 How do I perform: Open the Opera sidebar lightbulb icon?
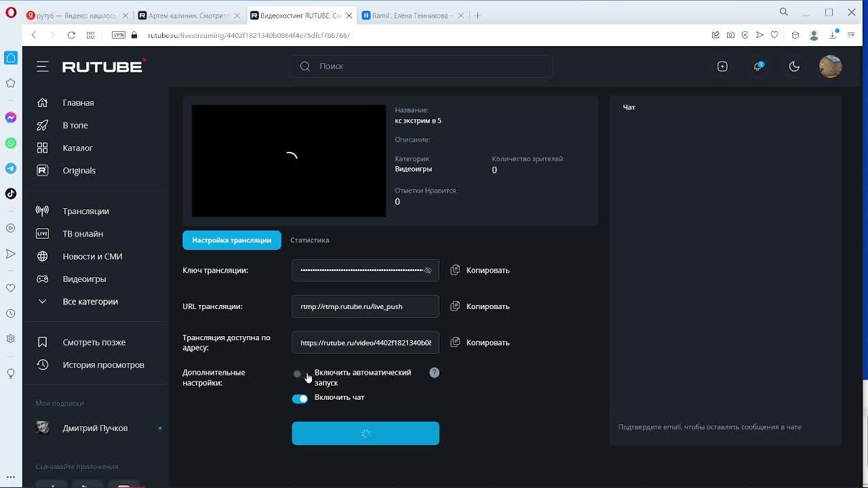pyautogui.click(x=11, y=373)
